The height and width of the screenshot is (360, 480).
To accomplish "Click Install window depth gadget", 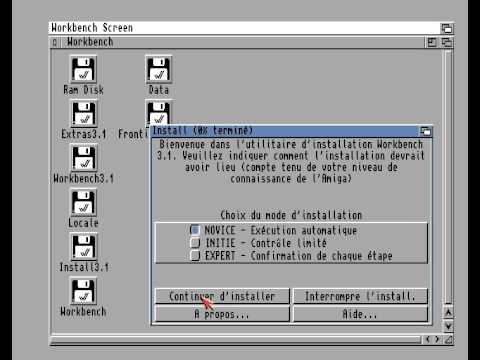I will [x=425, y=131].
